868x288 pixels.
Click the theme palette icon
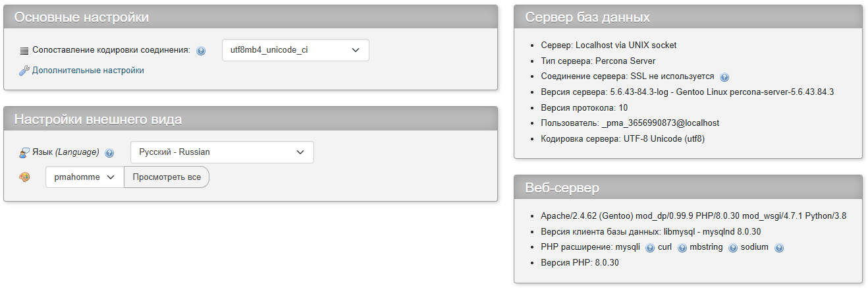(x=24, y=177)
